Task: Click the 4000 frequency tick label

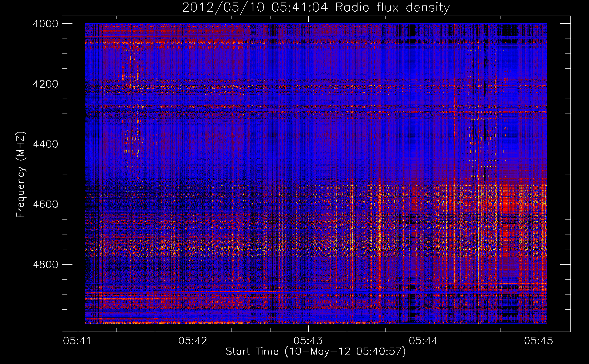Action: 46,24
